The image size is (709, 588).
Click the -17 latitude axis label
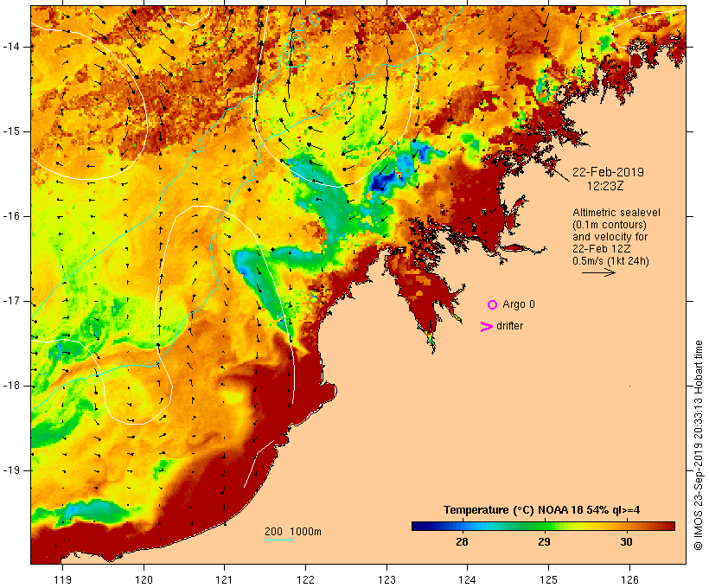click(x=11, y=301)
